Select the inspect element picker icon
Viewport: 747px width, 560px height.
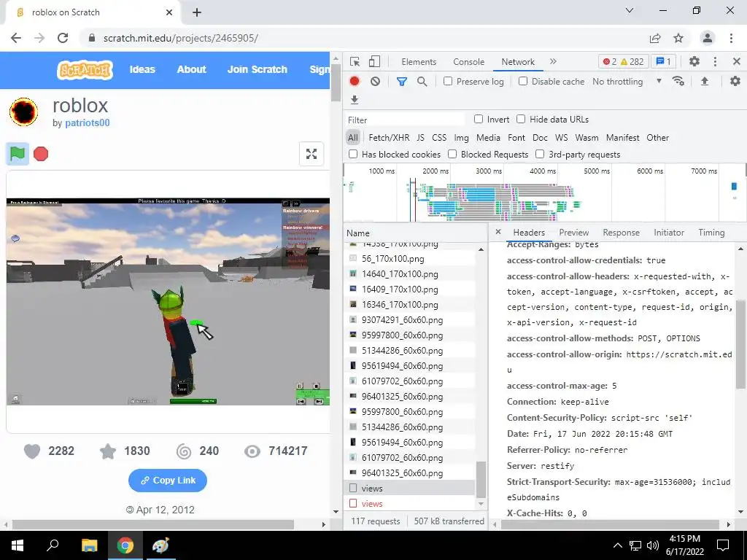point(355,62)
